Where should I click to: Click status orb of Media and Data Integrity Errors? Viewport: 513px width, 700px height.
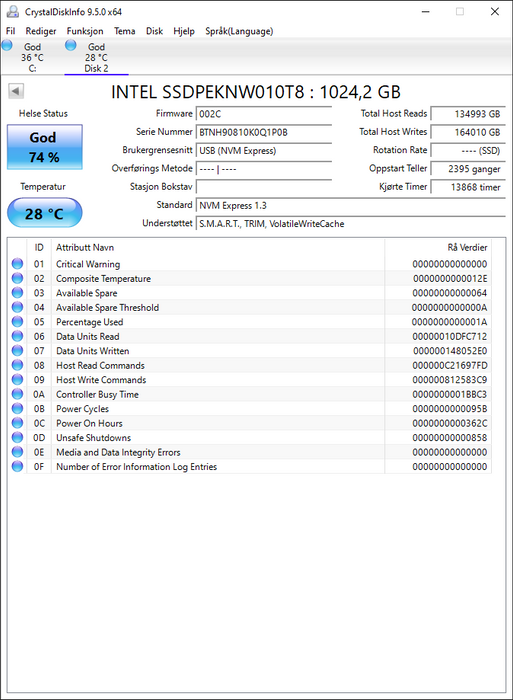coord(17,452)
